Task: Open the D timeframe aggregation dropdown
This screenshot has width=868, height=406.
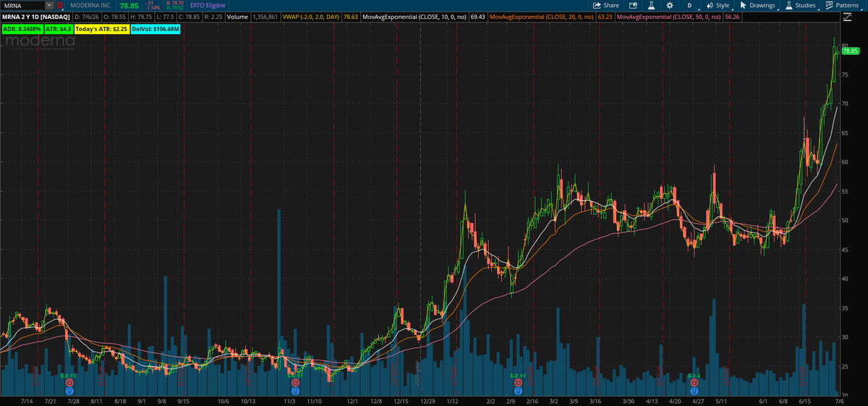Action: (689, 5)
